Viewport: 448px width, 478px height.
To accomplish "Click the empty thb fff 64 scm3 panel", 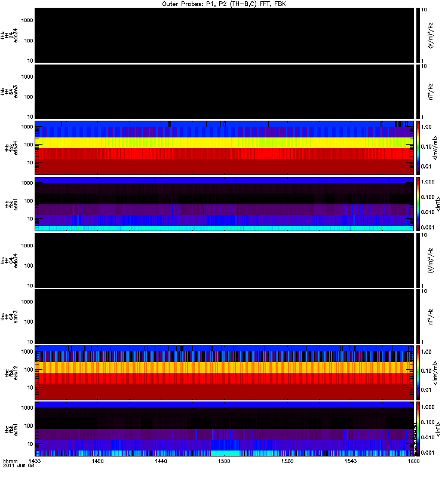I will (x=225, y=91).
